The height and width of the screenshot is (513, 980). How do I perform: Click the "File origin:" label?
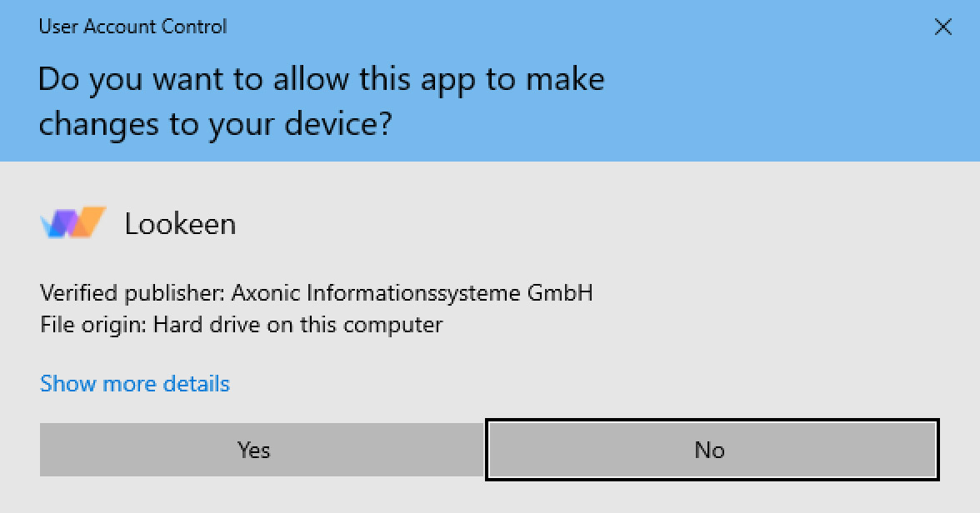[x=93, y=324]
